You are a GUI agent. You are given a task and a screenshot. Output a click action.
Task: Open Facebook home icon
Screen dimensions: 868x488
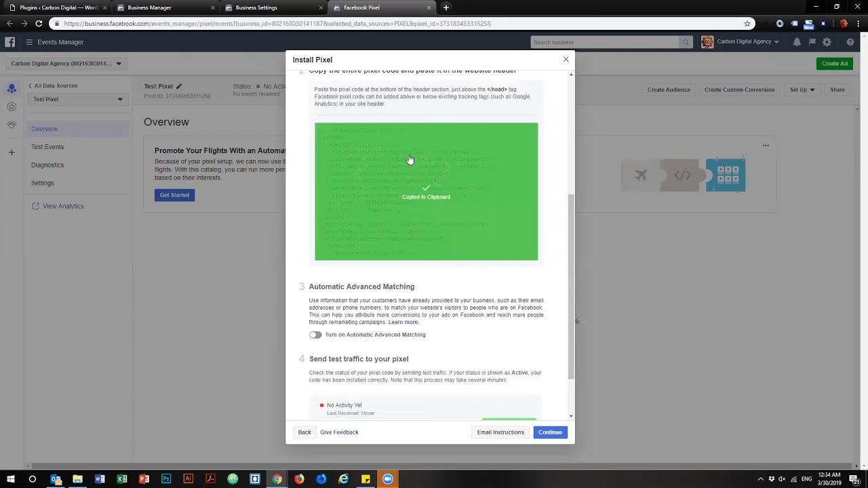[x=10, y=42]
